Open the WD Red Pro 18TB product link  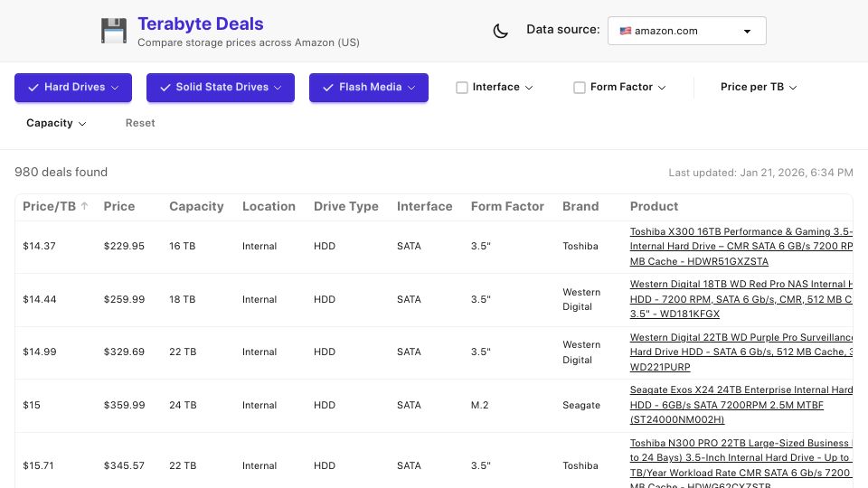741,299
